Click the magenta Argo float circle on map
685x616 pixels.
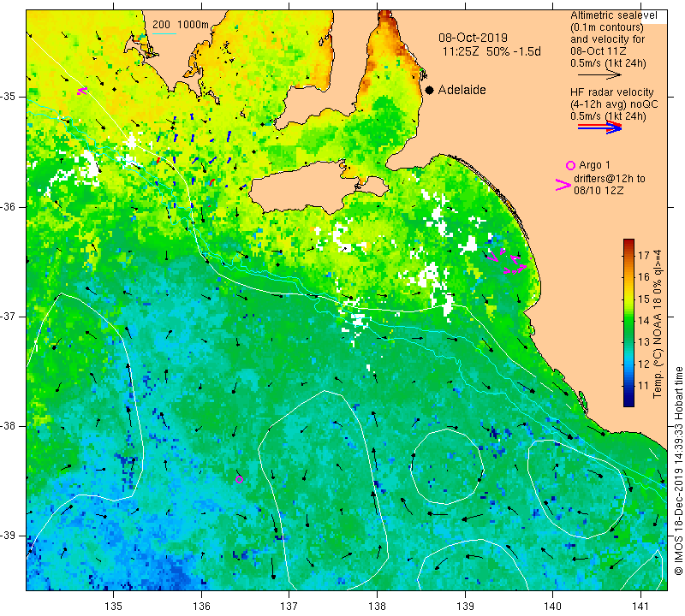click(240, 480)
